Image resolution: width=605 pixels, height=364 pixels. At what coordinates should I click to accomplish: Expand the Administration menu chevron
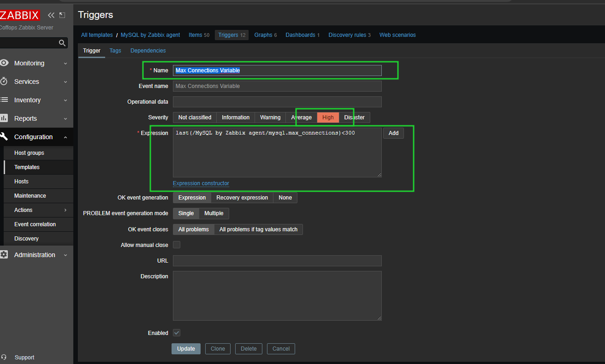click(65, 255)
